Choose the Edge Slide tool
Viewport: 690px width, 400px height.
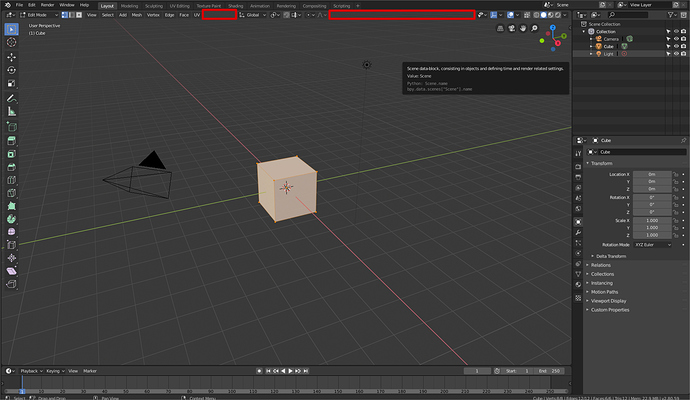[x=11, y=245]
